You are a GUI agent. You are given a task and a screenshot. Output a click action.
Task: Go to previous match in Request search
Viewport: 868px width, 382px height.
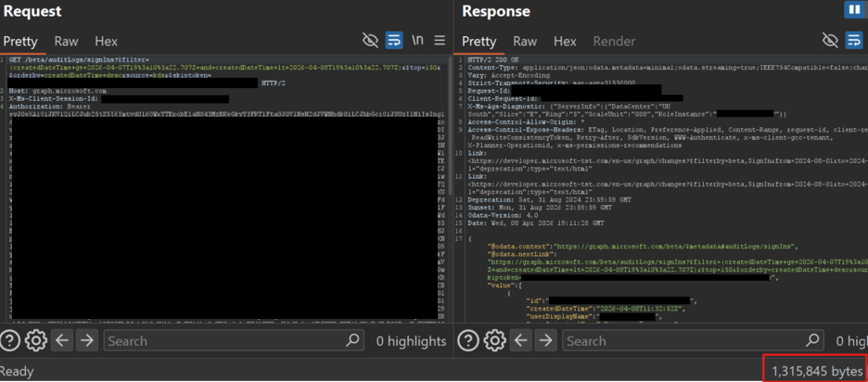click(x=61, y=340)
